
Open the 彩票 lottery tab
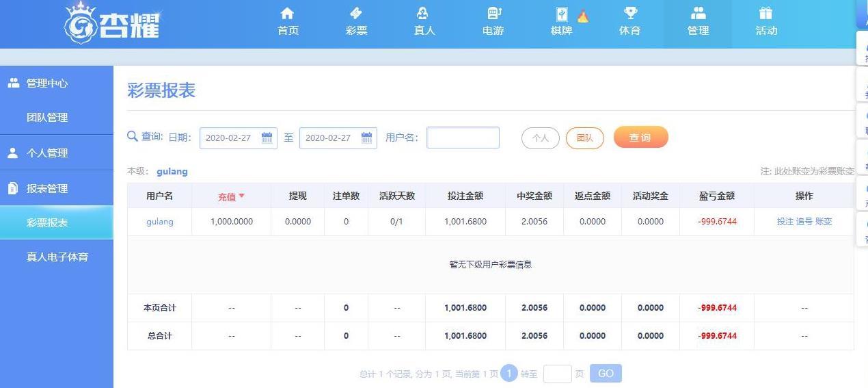coord(356,23)
